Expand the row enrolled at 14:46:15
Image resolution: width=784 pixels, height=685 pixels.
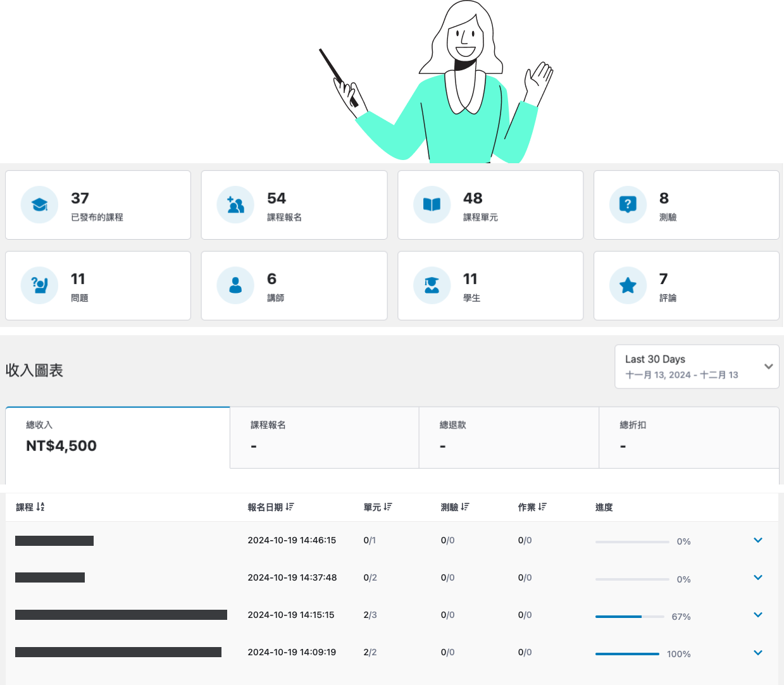coord(757,540)
